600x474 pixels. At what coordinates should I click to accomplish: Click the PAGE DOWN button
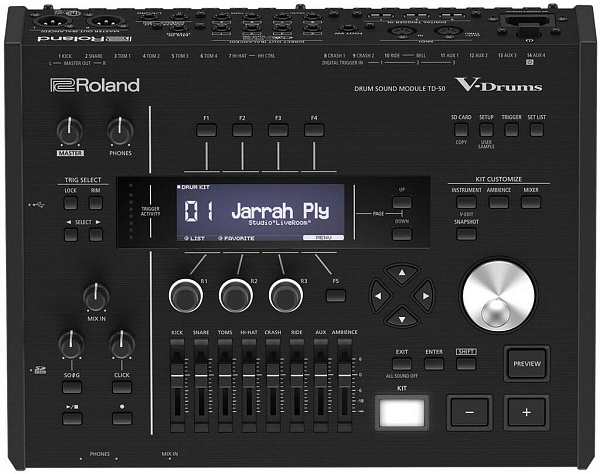tap(402, 234)
